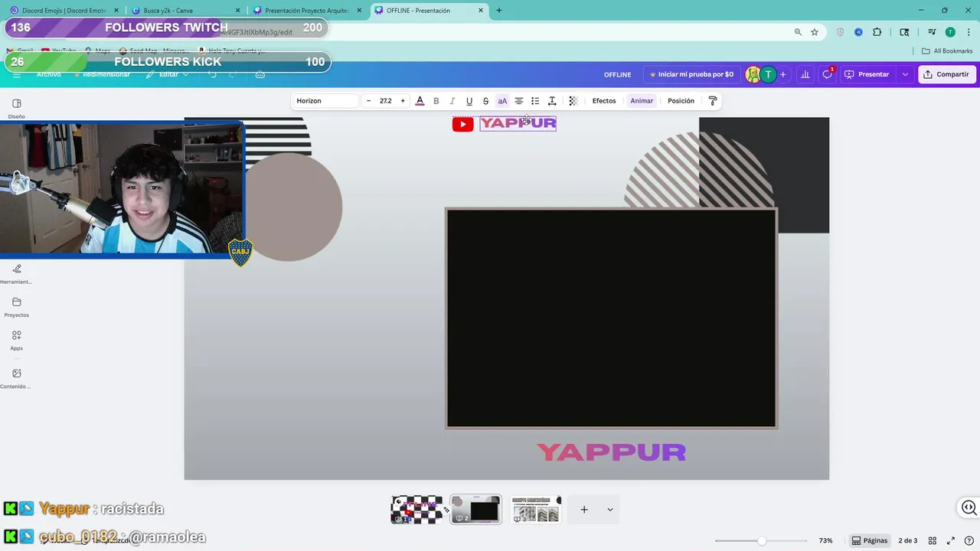Expand the Presentar dropdown arrow
Screen dimensions: 980x551
click(x=905, y=74)
